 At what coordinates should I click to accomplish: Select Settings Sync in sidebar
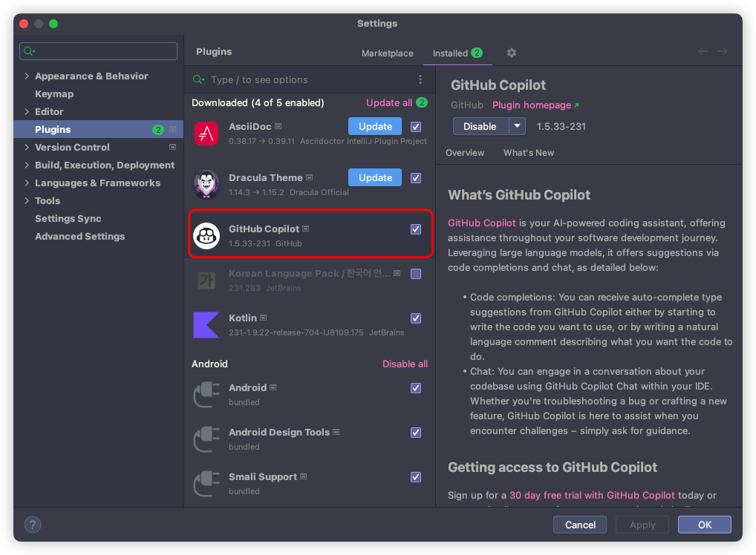tap(68, 219)
